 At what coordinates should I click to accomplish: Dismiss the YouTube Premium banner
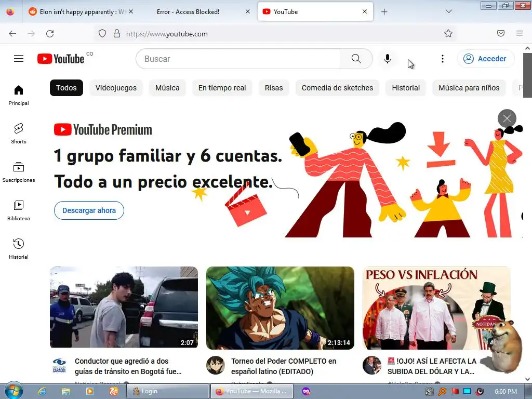point(507,118)
